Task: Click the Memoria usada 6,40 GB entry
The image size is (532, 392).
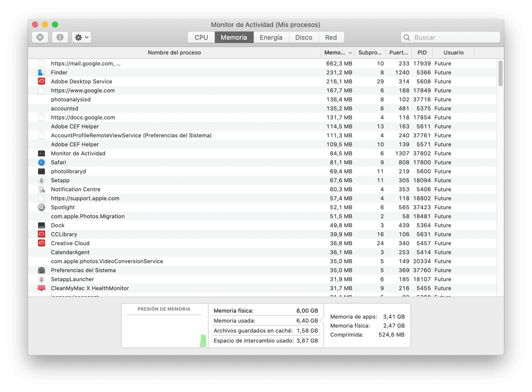Action: point(266,321)
